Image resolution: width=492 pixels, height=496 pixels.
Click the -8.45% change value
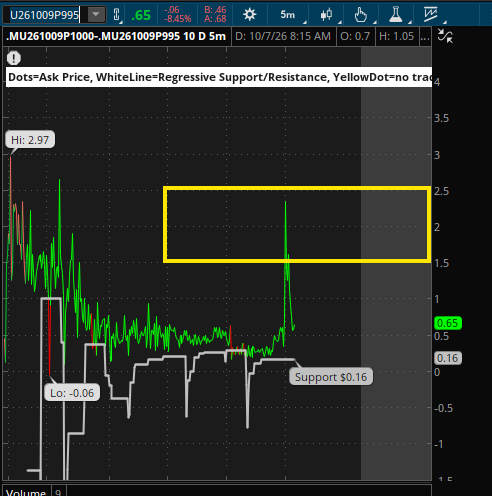pyautogui.click(x=178, y=19)
